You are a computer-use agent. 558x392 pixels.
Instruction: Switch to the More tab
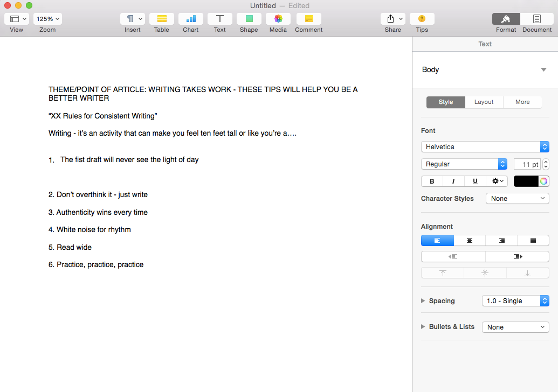522,102
